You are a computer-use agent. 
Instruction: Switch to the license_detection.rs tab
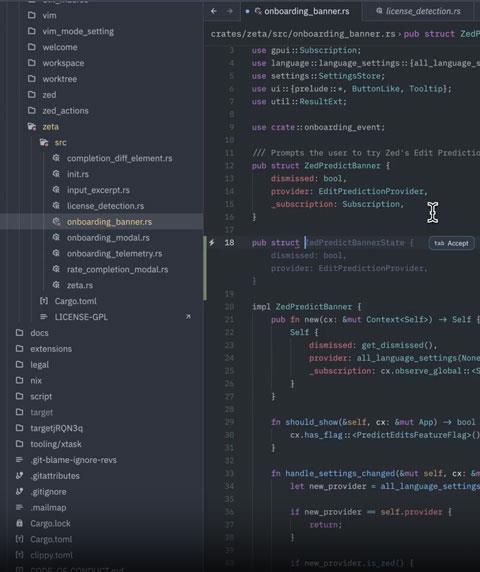pyautogui.click(x=418, y=11)
